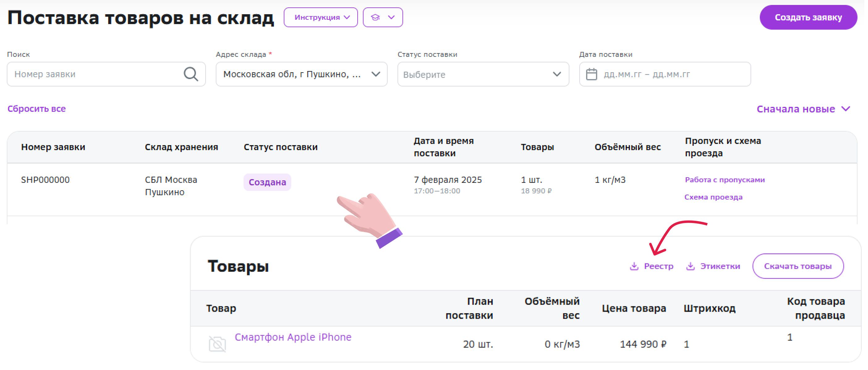This screenshot has height=370, width=868.
Task: Click the Этикетки download icon
Action: coord(691,266)
